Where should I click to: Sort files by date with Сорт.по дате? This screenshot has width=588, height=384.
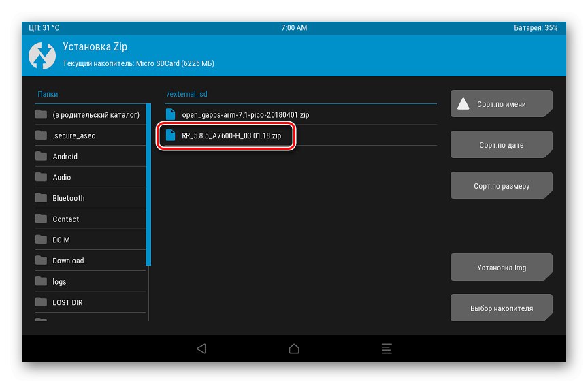[x=502, y=144]
